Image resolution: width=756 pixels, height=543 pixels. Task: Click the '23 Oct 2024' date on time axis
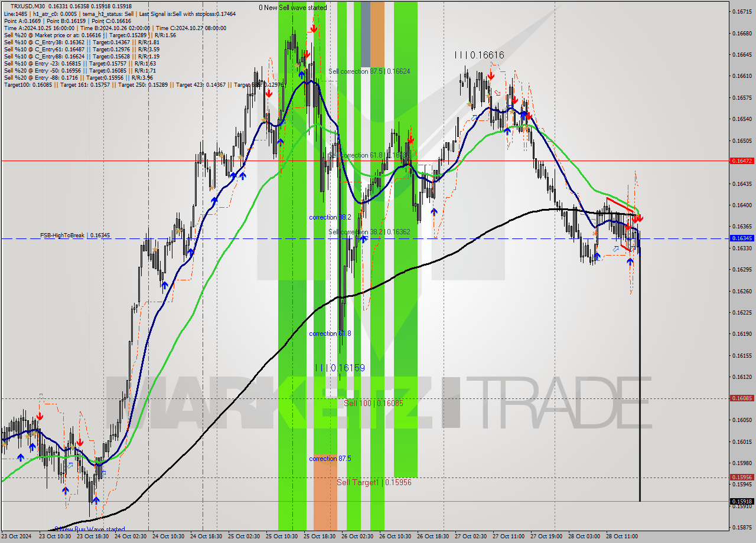[16, 537]
